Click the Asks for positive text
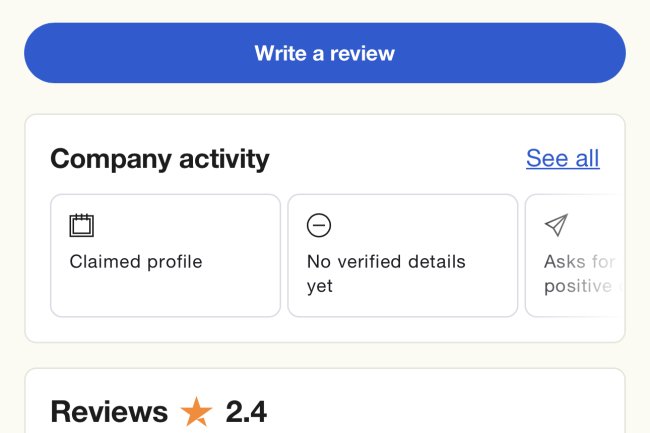The image size is (650, 433). click(x=579, y=273)
